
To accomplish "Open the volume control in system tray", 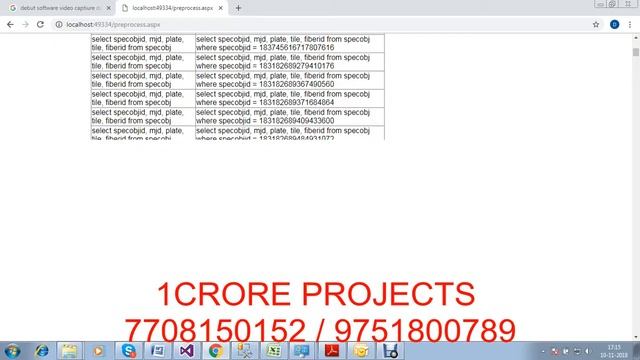I will point(588,351).
